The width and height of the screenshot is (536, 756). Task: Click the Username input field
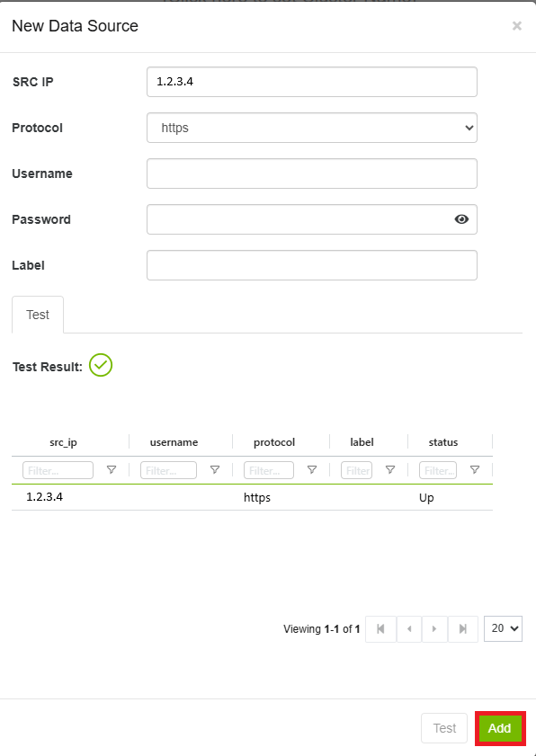312,173
